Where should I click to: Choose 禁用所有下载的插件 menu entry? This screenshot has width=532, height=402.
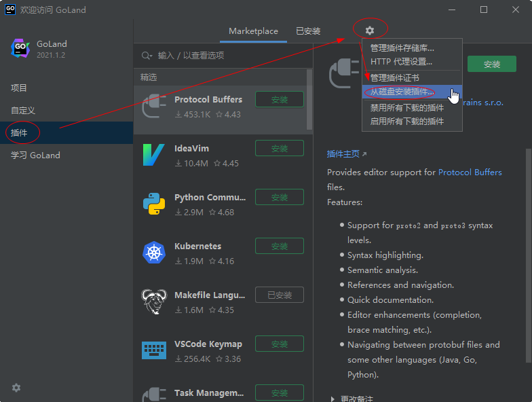click(x=407, y=107)
